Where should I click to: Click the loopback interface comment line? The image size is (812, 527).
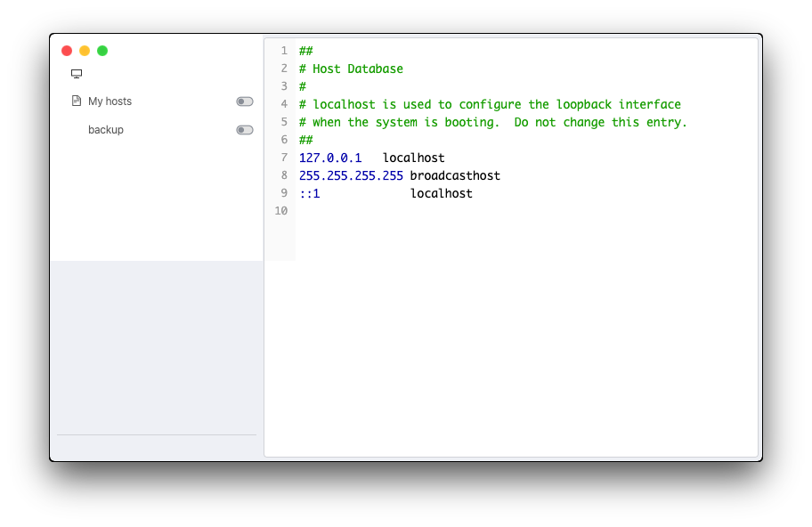[490, 104]
